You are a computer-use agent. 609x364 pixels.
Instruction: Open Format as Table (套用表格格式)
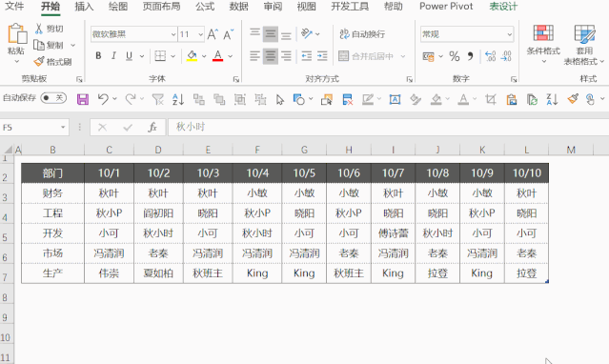584,44
